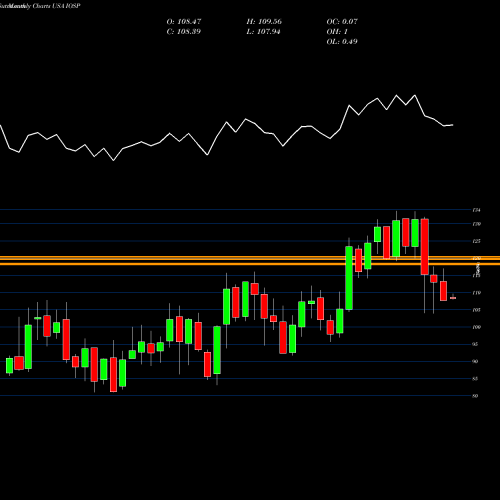The height and width of the screenshot is (500, 500).
Task: Click the tall green candle rising from 105 to 123
Action: (x=349, y=278)
